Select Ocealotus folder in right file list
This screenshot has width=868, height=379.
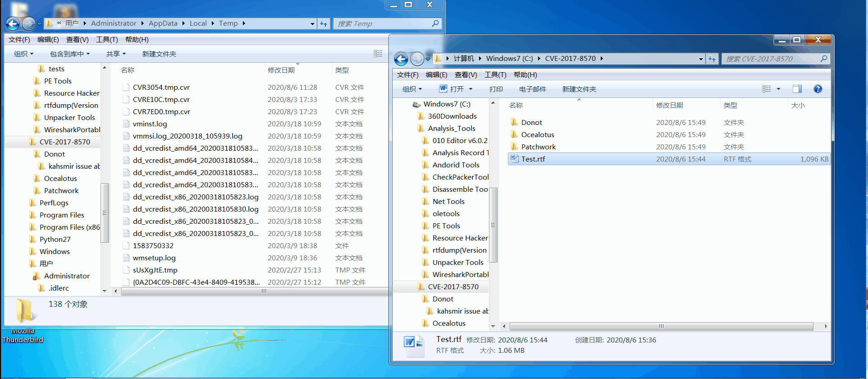click(538, 134)
